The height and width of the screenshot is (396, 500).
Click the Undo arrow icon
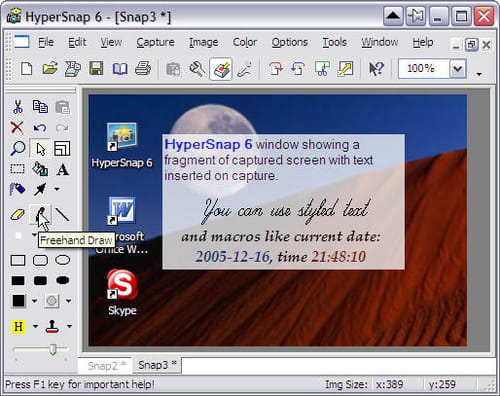click(x=40, y=128)
